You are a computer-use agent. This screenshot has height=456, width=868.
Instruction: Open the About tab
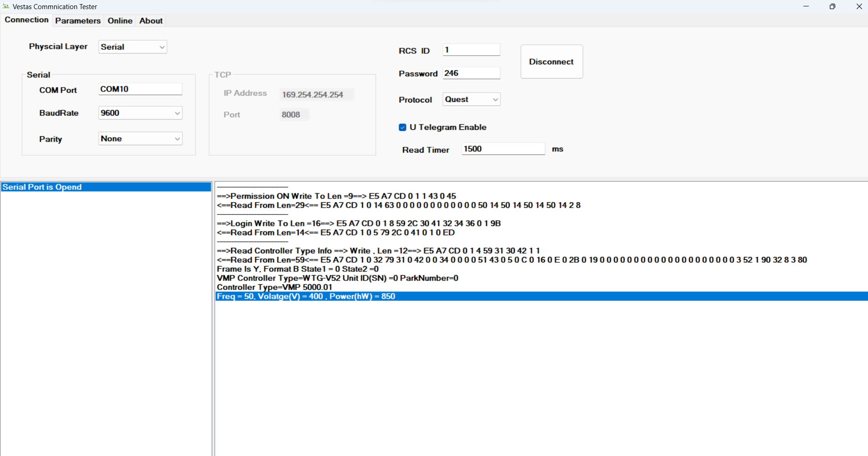pos(151,20)
